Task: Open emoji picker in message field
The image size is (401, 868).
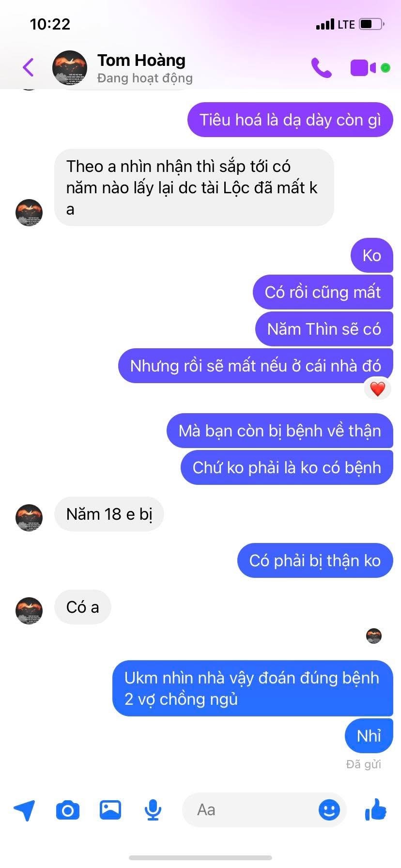Action: tap(329, 809)
